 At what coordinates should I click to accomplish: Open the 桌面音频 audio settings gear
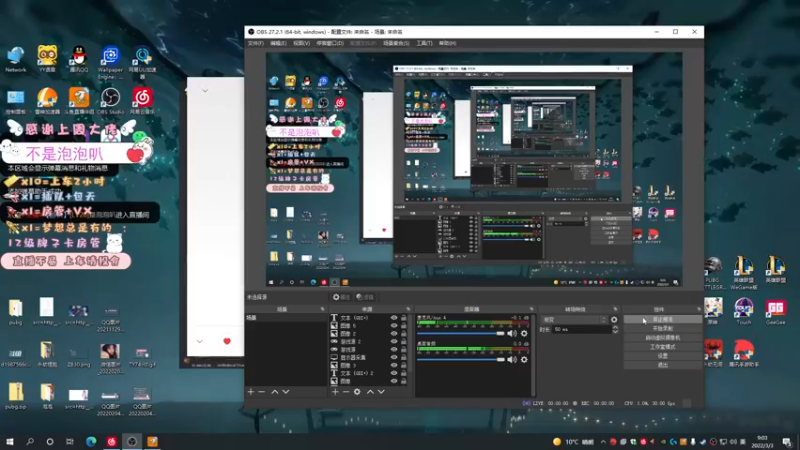tap(524, 360)
